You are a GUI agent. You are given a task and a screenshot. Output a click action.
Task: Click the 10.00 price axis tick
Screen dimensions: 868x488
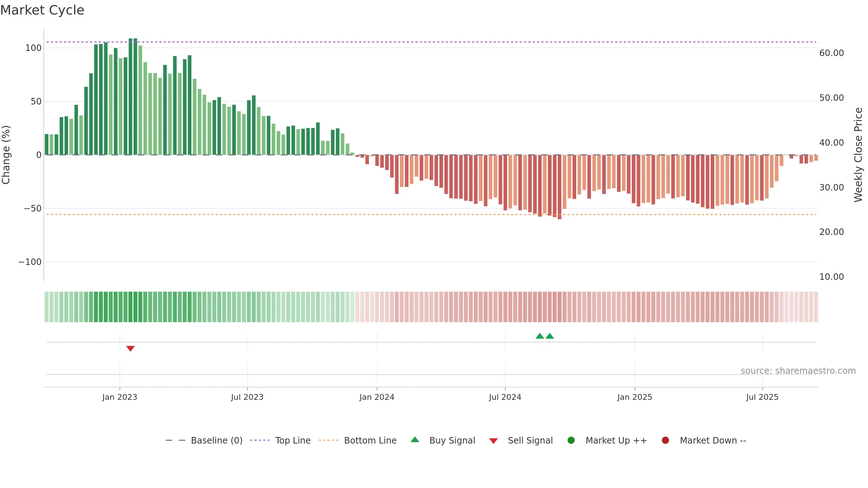831,277
